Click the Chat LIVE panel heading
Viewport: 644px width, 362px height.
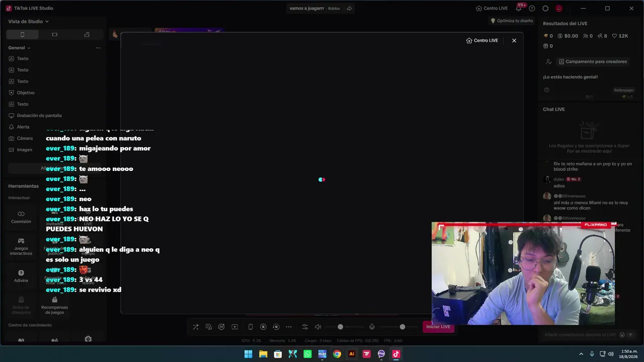pos(553,110)
